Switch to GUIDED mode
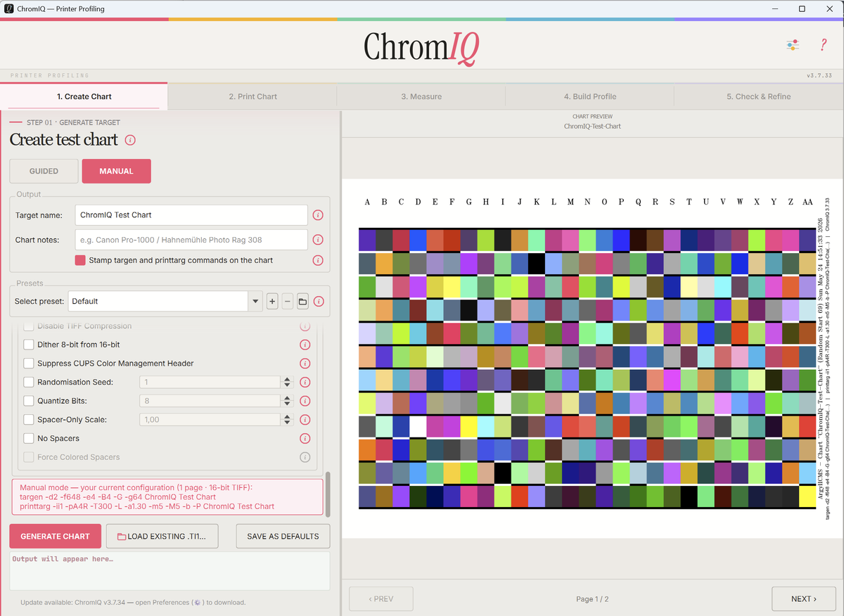This screenshot has width=844, height=616. (x=44, y=172)
